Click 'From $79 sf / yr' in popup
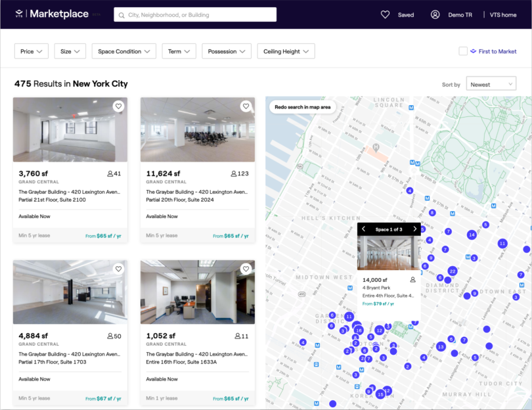 tap(378, 304)
